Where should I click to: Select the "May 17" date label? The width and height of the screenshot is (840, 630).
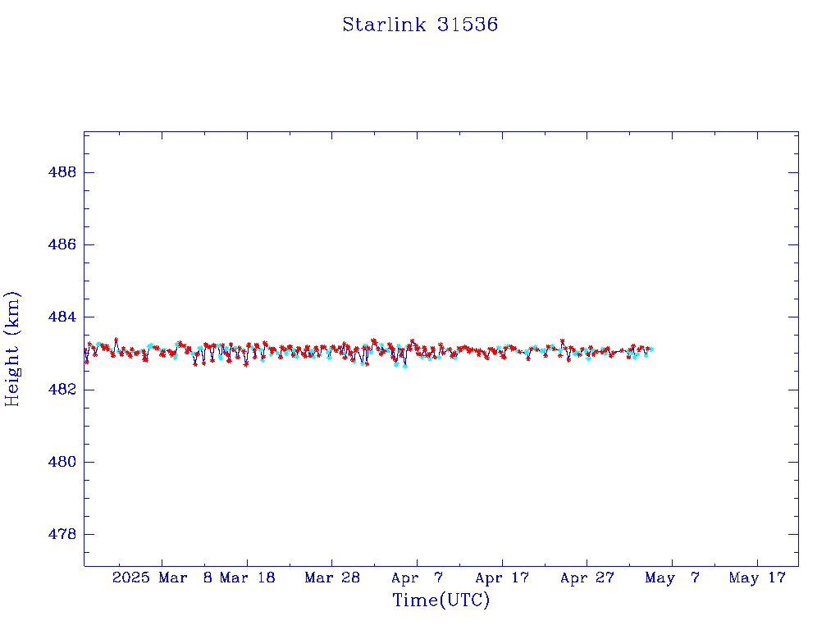click(757, 577)
